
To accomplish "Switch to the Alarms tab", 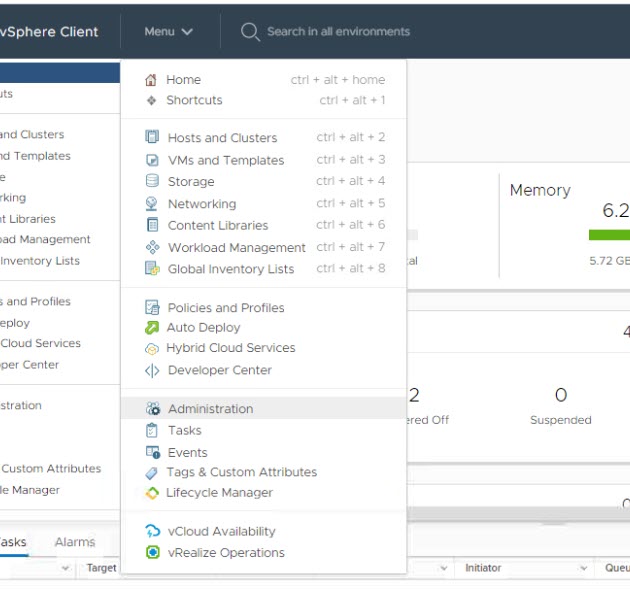I will tap(75, 542).
